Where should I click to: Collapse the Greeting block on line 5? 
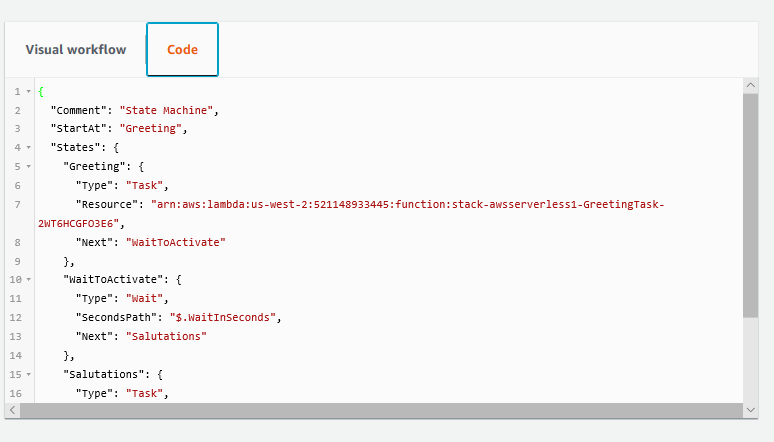click(x=29, y=166)
